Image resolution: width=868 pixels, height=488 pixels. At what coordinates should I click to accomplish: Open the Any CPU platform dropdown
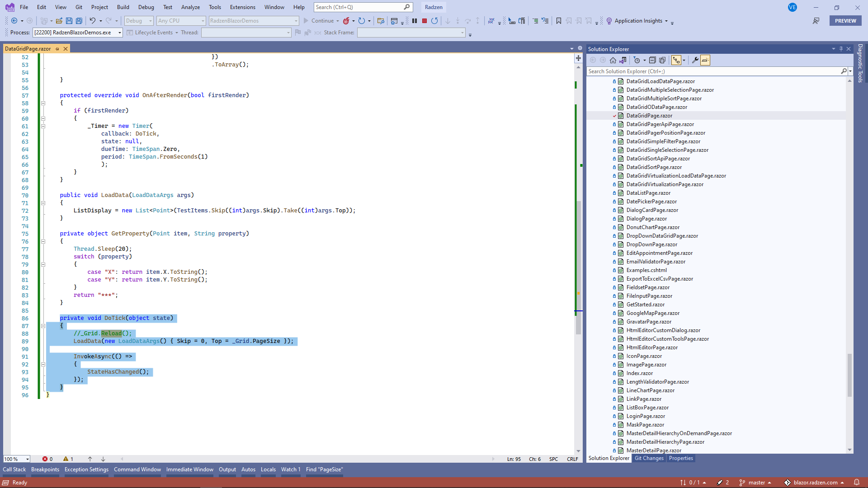pos(180,21)
